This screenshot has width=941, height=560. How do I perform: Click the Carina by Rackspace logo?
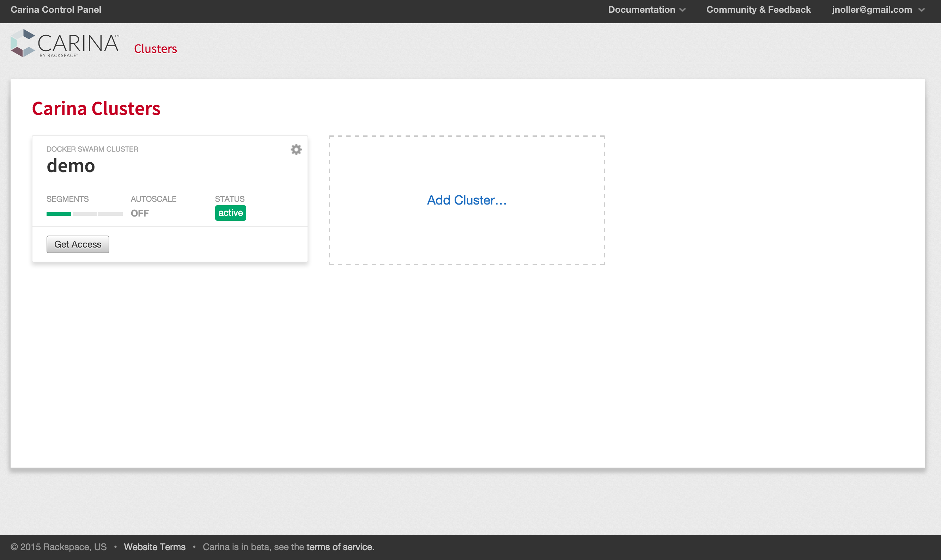(x=65, y=43)
